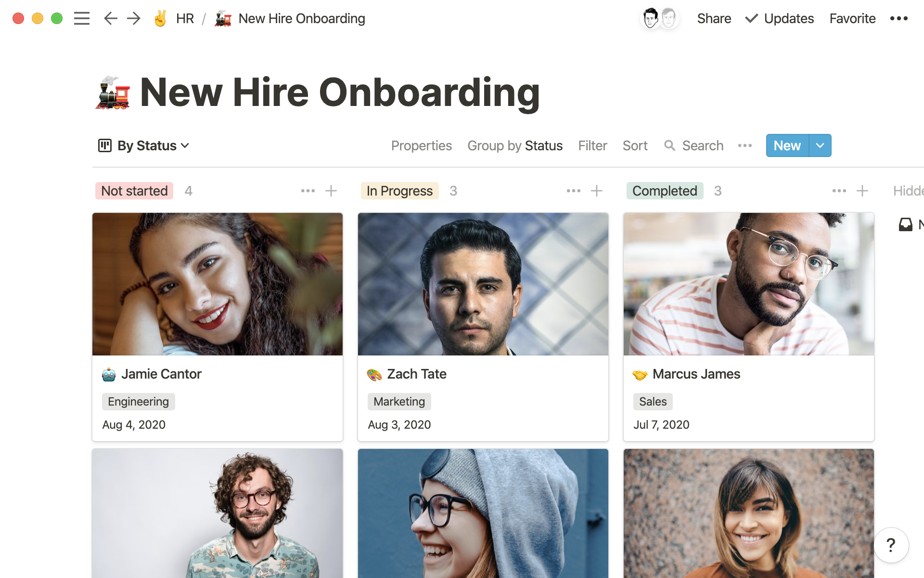Toggle Not started column options menu
924x578 pixels.
point(308,191)
